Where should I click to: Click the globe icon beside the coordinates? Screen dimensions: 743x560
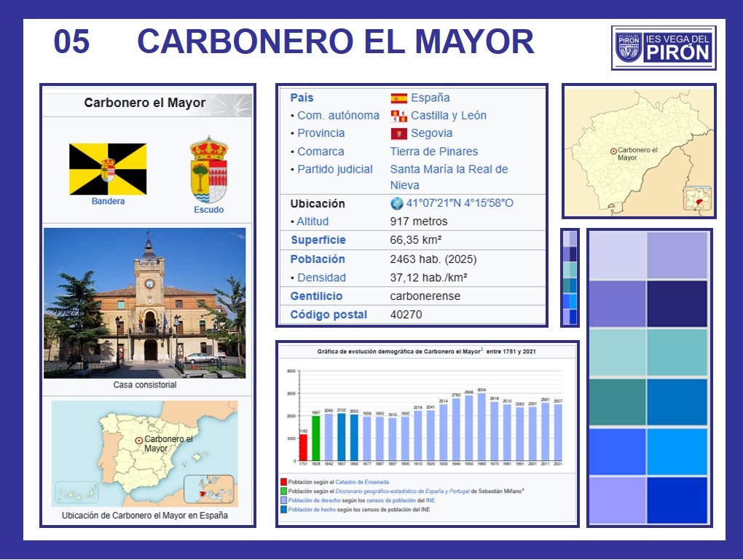pos(397,203)
